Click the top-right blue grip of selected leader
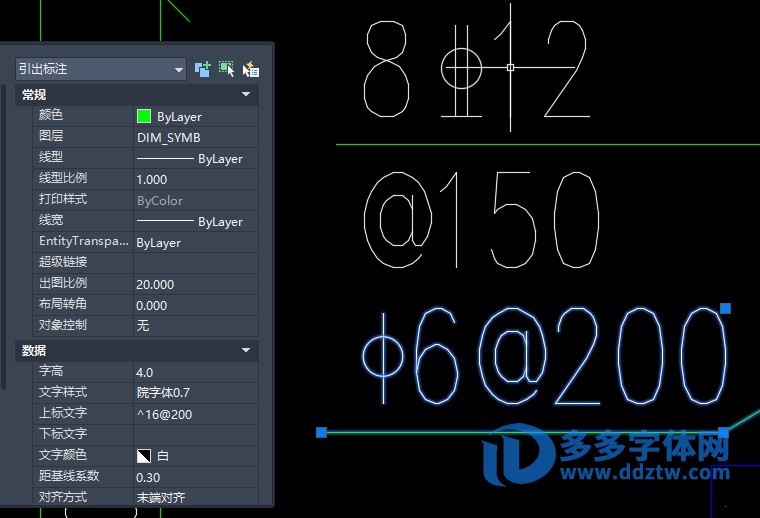Screen dimensions: 760x518 point(726,308)
